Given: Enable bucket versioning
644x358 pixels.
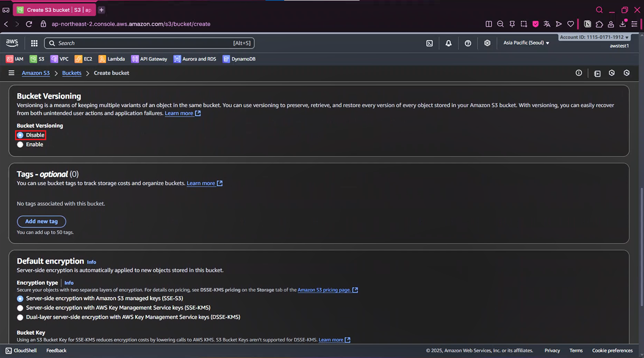Looking at the screenshot, I should pos(20,145).
